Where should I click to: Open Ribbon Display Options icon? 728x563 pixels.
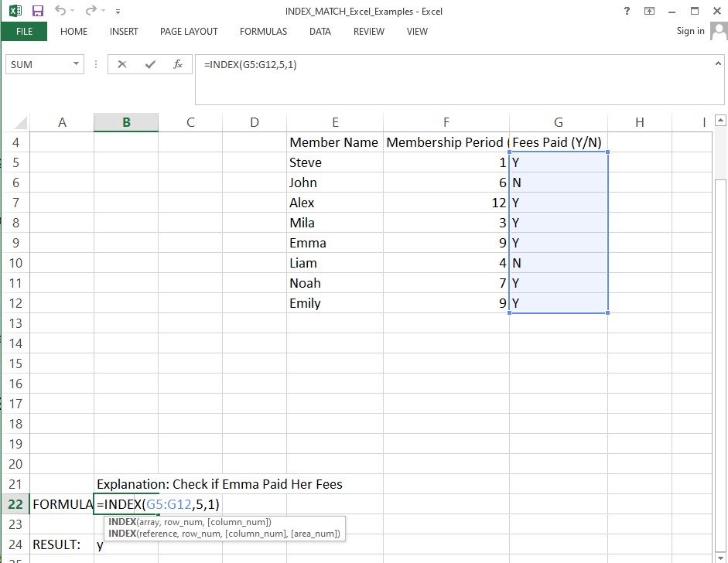click(649, 11)
